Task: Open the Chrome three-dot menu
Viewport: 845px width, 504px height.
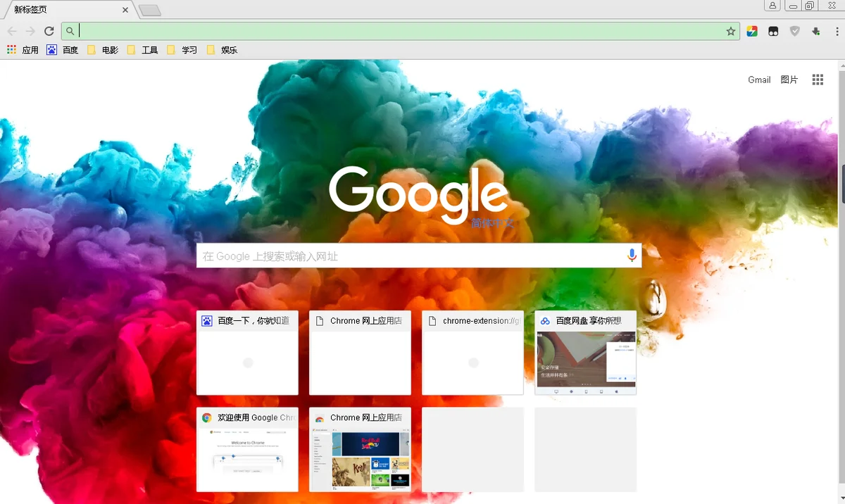Action: click(x=836, y=31)
